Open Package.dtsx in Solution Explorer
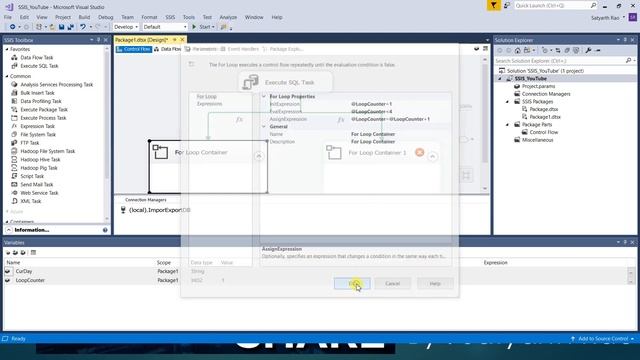640x360 pixels. click(543, 109)
